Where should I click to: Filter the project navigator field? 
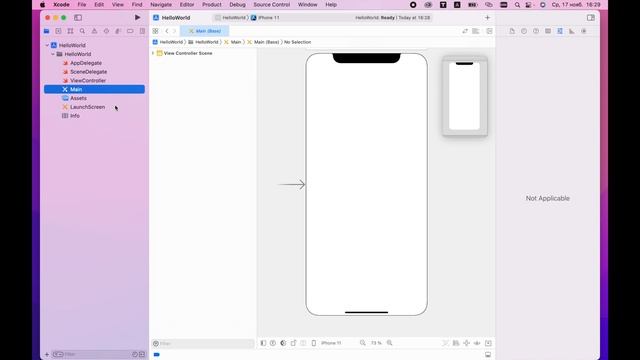[x=98, y=354]
